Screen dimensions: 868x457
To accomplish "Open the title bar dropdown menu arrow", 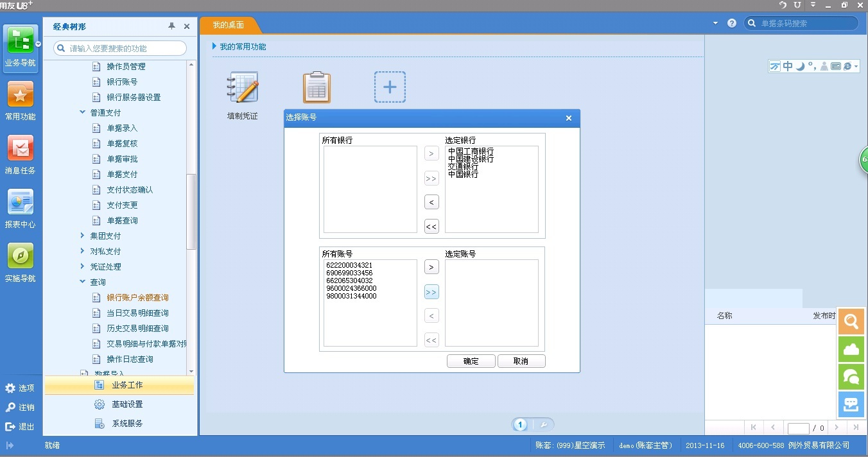I will pyautogui.click(x=813, y=4).
